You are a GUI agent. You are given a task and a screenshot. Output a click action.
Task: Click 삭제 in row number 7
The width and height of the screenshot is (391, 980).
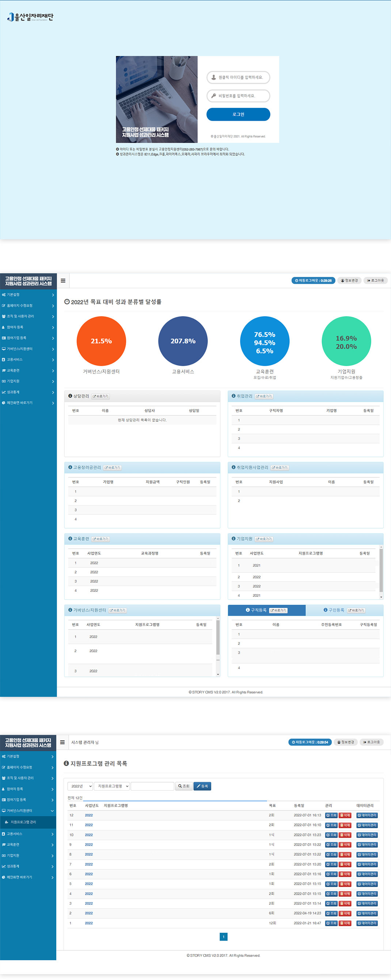[345, 864]
